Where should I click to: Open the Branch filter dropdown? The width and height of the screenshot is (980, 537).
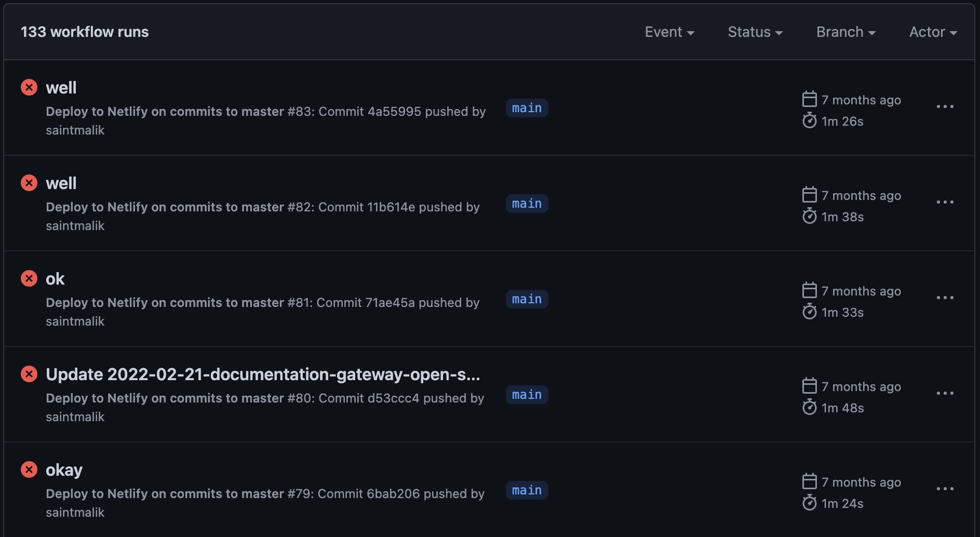[x=846, y=32]
